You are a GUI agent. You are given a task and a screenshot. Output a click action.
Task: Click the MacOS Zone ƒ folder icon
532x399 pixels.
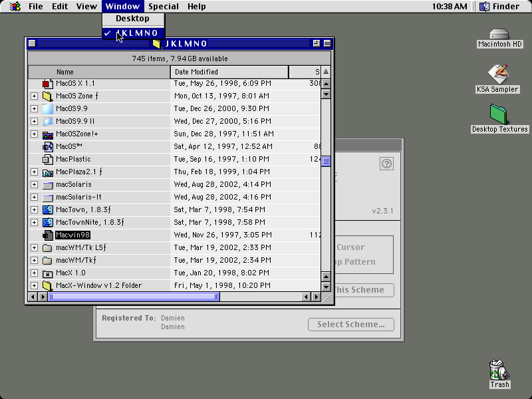click(47, 96)
